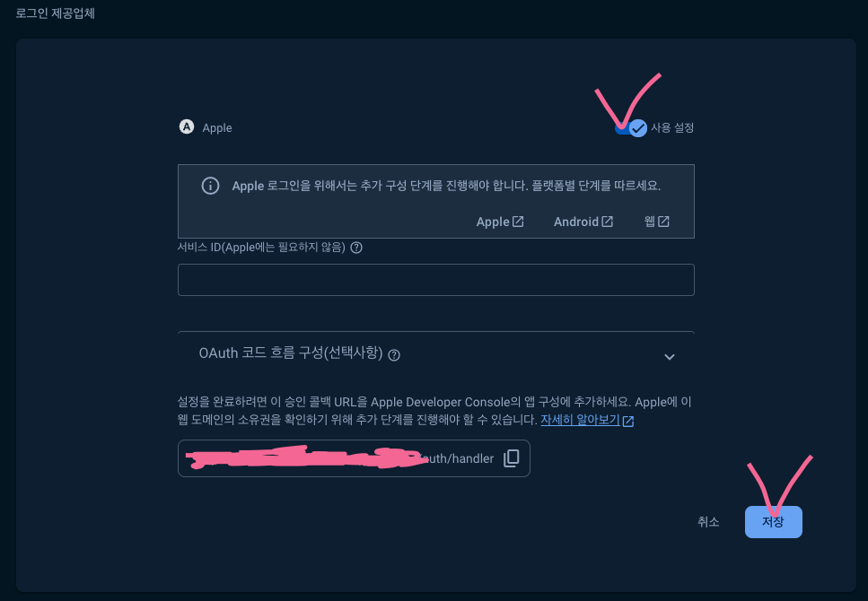The width and height of the screenshot is (868, 601).
Task: Expand the OAuth section chevron arrow
Action: [670, 357]
